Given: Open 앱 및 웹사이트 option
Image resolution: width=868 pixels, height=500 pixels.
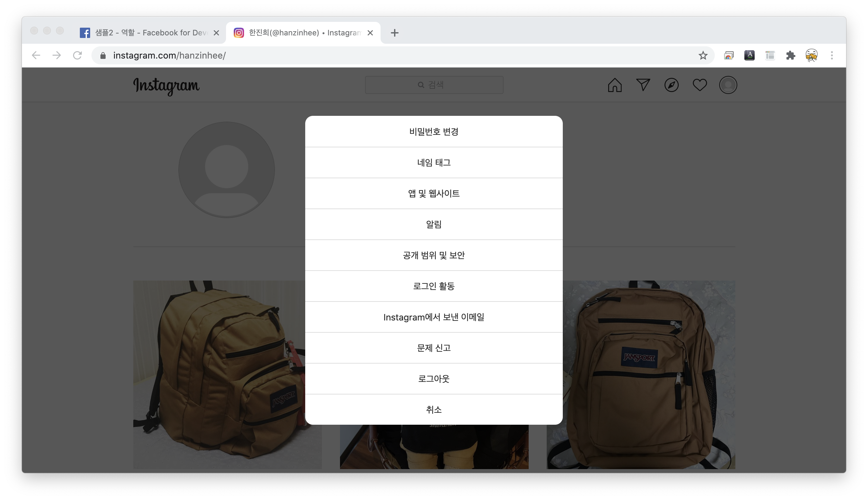Looking at the screenshot, I should click(x=434, y=194).
